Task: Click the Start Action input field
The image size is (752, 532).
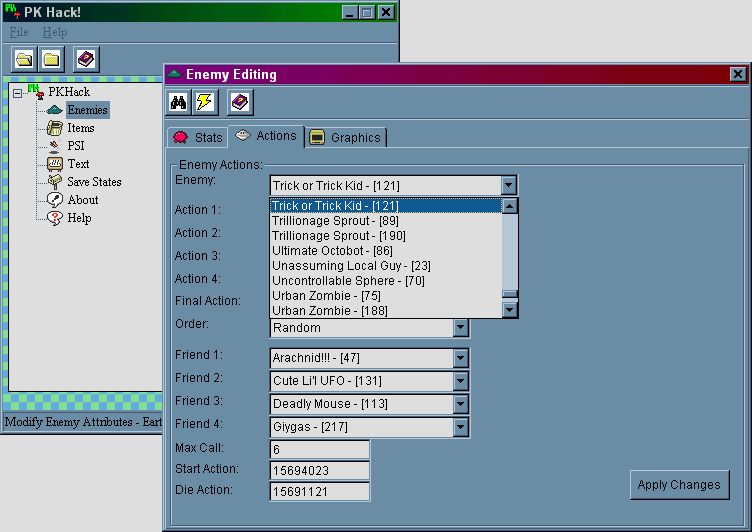Action: tap(320, 471)
